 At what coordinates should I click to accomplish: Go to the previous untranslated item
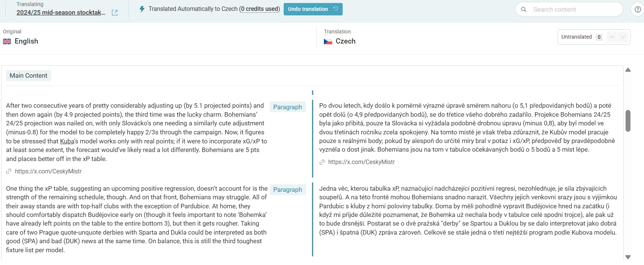click(x=612, y=37)
